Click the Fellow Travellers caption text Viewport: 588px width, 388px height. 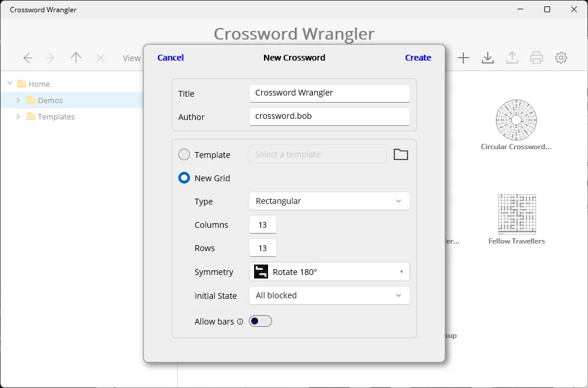(x=516, y=241)
